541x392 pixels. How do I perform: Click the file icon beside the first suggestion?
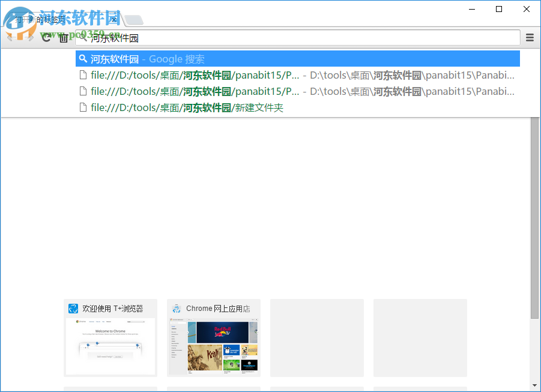[84, 74]
